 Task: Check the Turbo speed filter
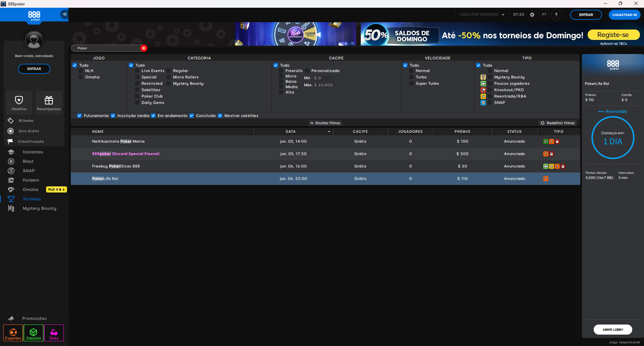411,77
